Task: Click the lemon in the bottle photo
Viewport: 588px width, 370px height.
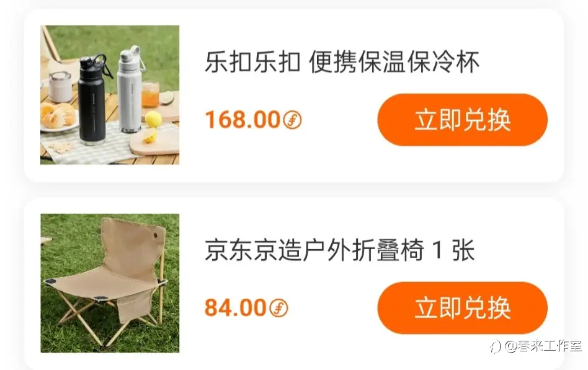Action: pyautogui.click(x=153, y=119)
